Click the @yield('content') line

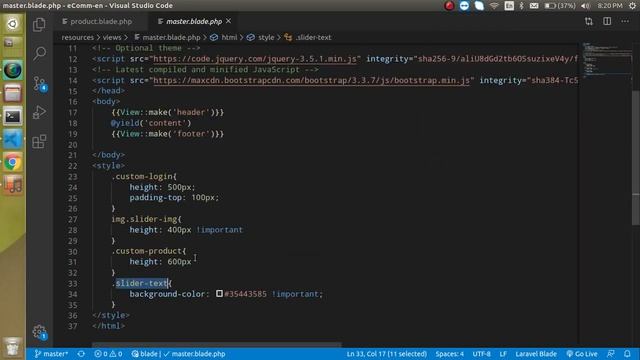(x=151, y=123)
